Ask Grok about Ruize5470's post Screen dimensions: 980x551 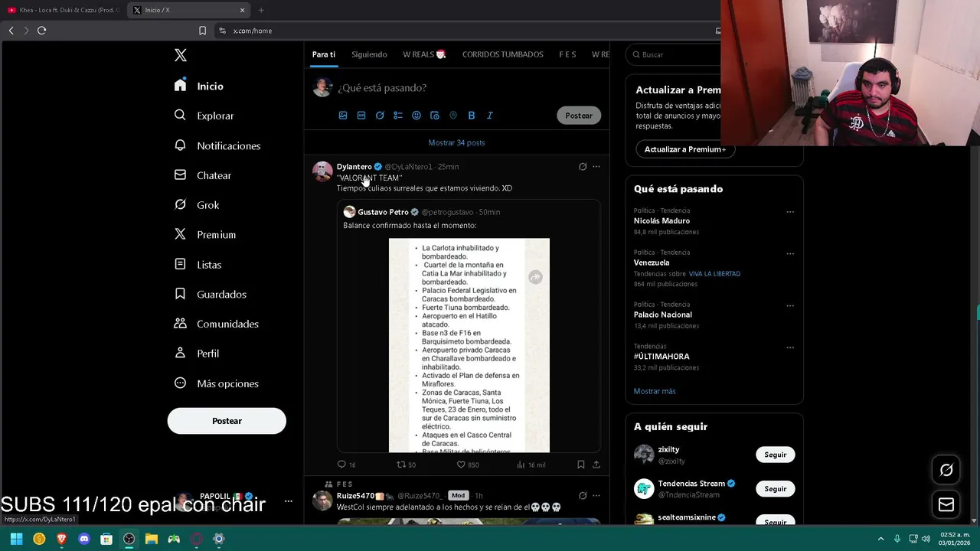coord(583,496)
